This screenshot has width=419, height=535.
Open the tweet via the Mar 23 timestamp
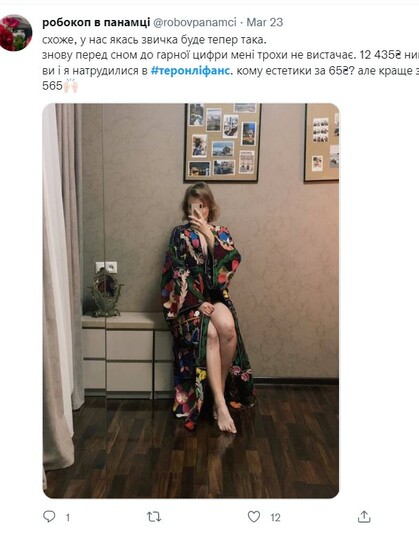[x=265, y=23]
